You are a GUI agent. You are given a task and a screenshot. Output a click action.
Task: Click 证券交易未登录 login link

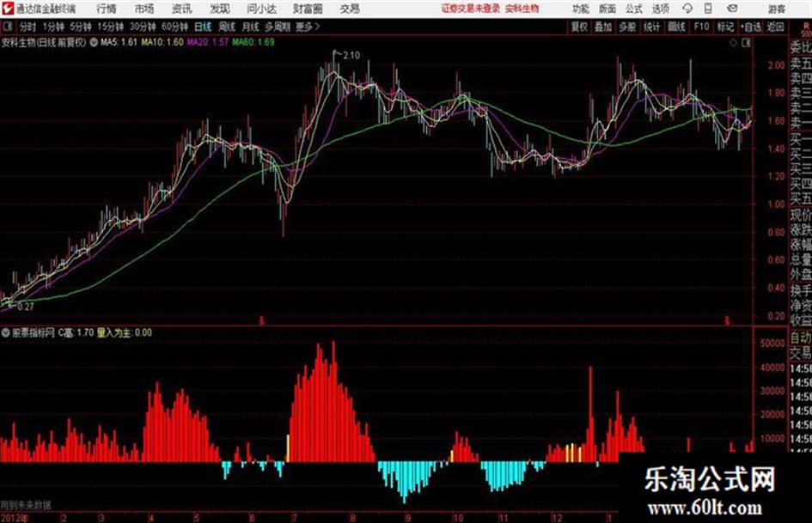click(x=470, y=9)
